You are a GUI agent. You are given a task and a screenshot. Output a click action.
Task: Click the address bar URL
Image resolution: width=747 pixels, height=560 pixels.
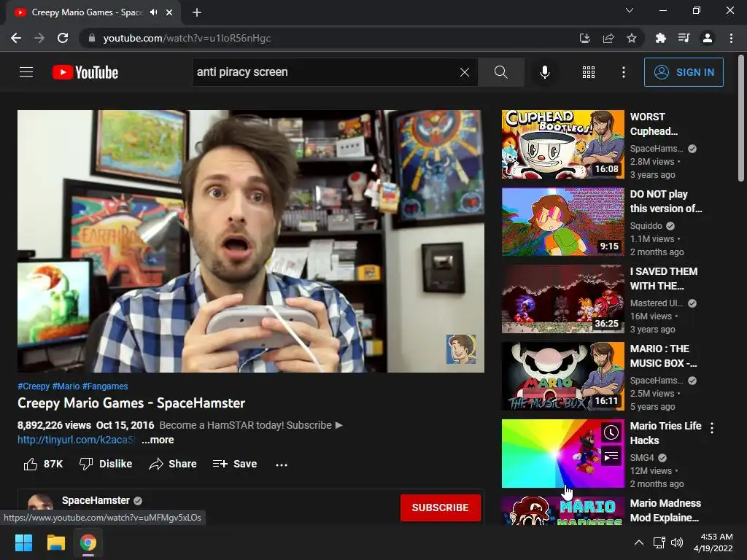pos(187,38)
